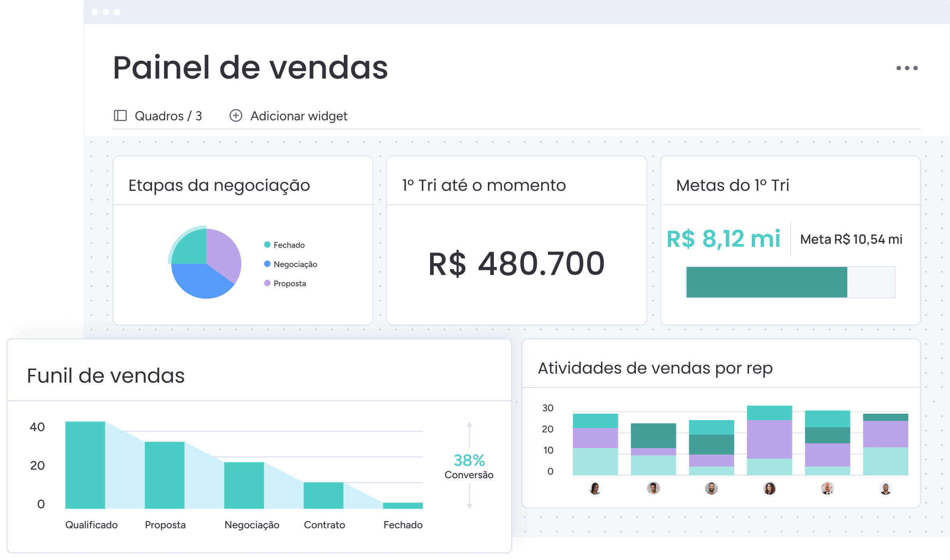
Task: Click the Proposta legend label
Action: [x=290, y=283]
